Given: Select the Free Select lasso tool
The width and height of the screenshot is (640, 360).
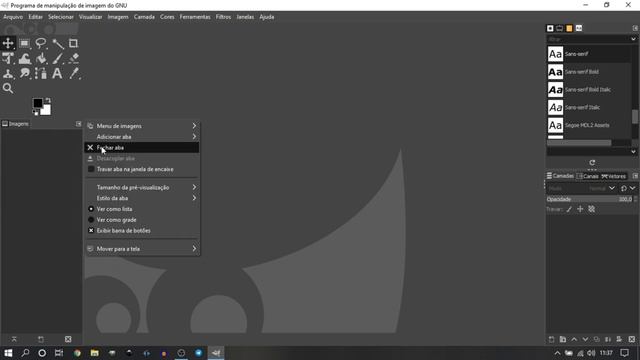Looking at the screenshot, I should coord(41,43).
